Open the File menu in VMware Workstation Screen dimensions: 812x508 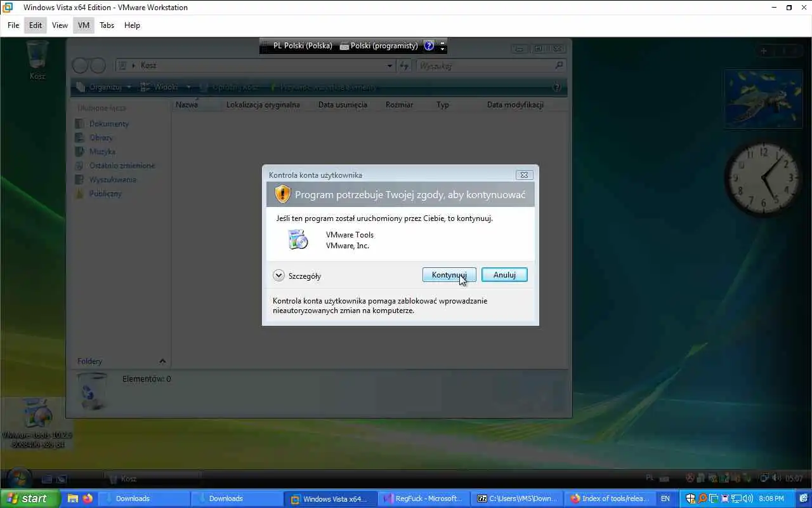tap(13, 25)
